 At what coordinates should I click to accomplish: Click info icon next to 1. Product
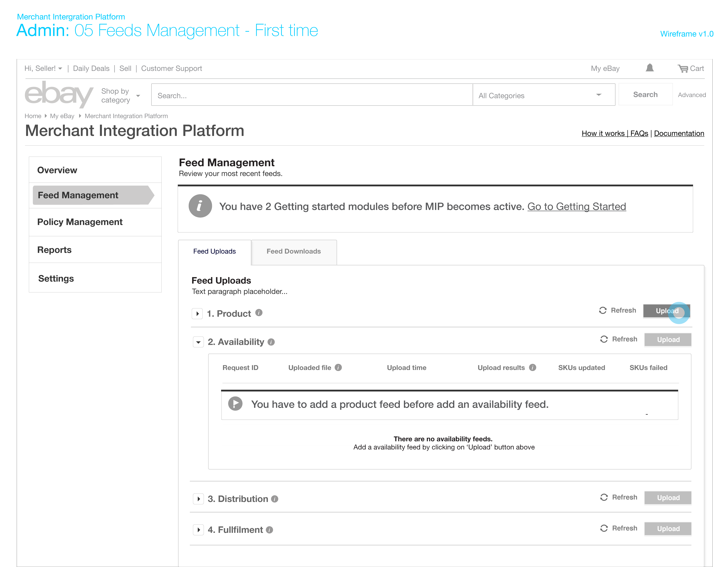pos(259,313)
